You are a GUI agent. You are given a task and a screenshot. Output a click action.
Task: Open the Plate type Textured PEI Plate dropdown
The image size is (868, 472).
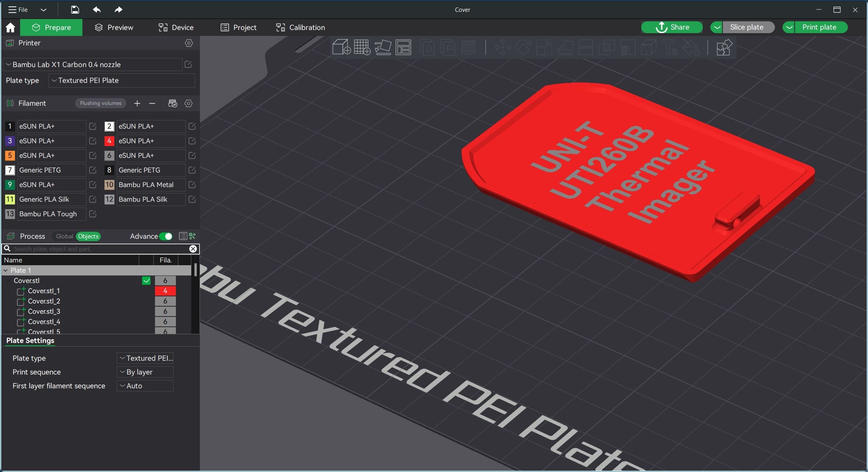point(122,81)
